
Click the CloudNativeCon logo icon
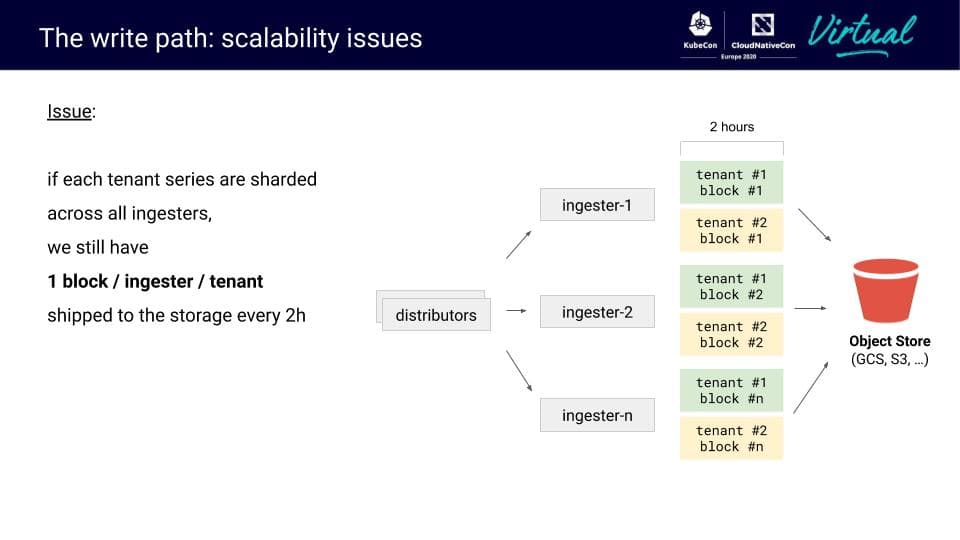(763, 23)
